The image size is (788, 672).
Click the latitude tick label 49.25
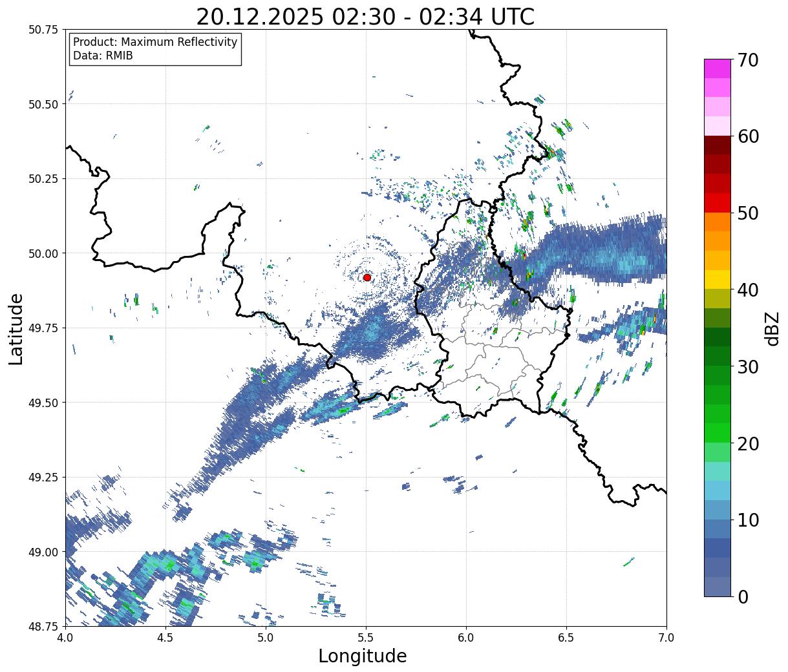[43, 478]
